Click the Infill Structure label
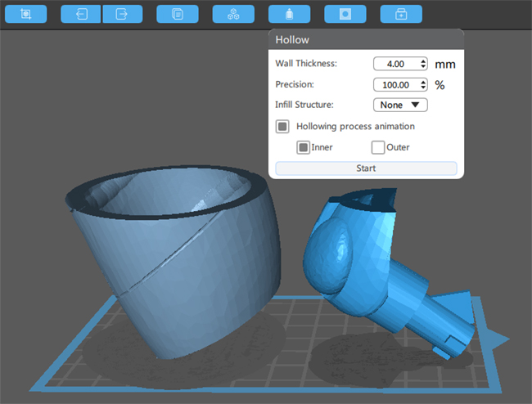 [x=304, y=105]
